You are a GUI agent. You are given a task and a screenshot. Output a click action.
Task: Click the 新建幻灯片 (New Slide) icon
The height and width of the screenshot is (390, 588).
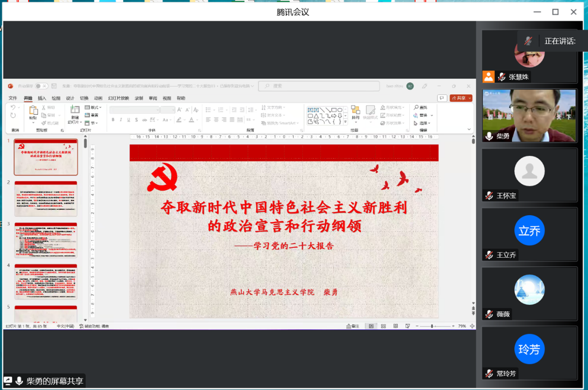click(x=75, y=110)
